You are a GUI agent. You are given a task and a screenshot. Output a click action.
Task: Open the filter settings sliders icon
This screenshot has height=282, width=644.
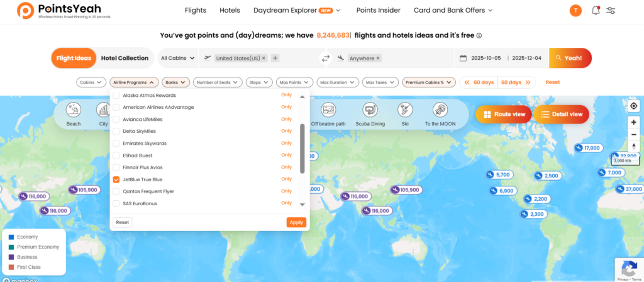point(611,11)
